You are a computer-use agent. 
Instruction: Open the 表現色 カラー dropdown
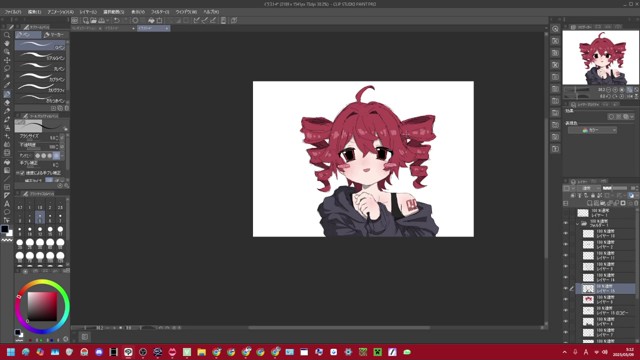(x=592, y=130)
